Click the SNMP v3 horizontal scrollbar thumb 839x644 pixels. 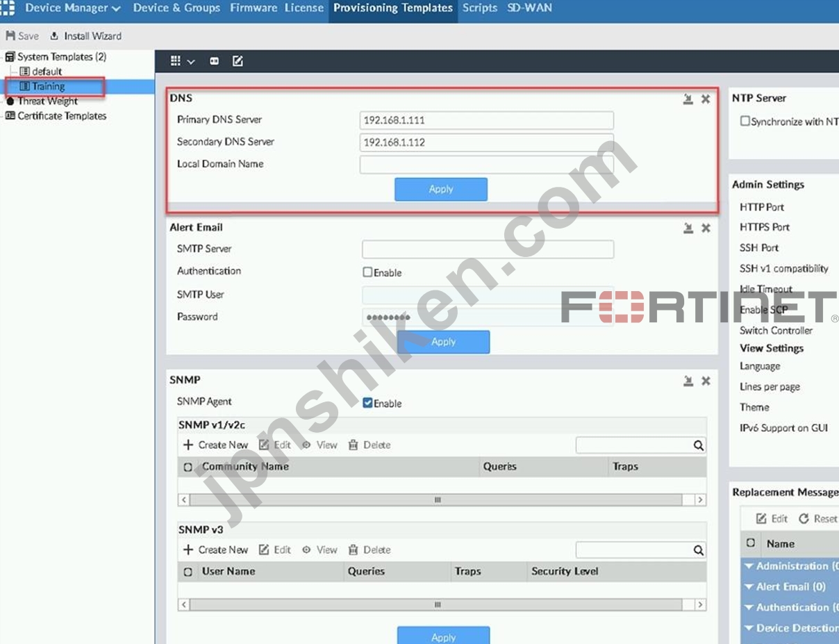click(436, 604)
